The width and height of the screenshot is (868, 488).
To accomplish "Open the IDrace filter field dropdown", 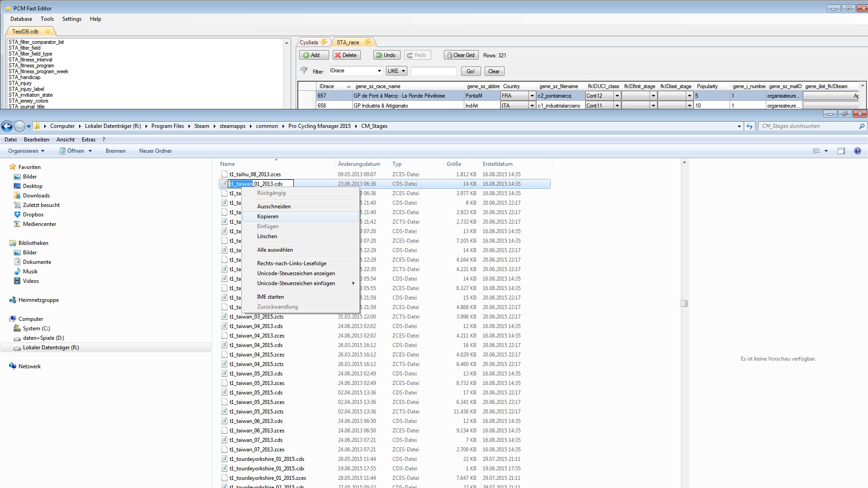I will [379, 71].
